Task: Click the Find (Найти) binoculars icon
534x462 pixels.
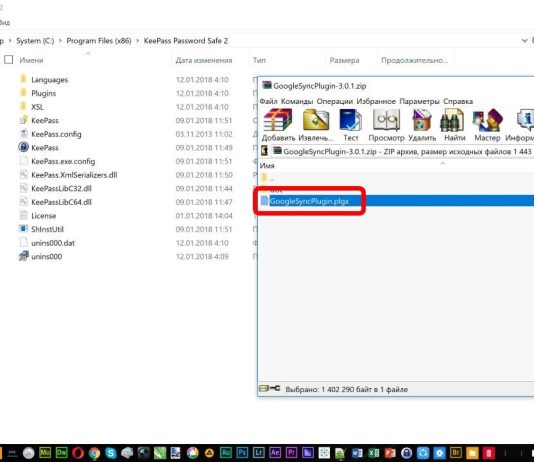Action: [x=452, y=120]
